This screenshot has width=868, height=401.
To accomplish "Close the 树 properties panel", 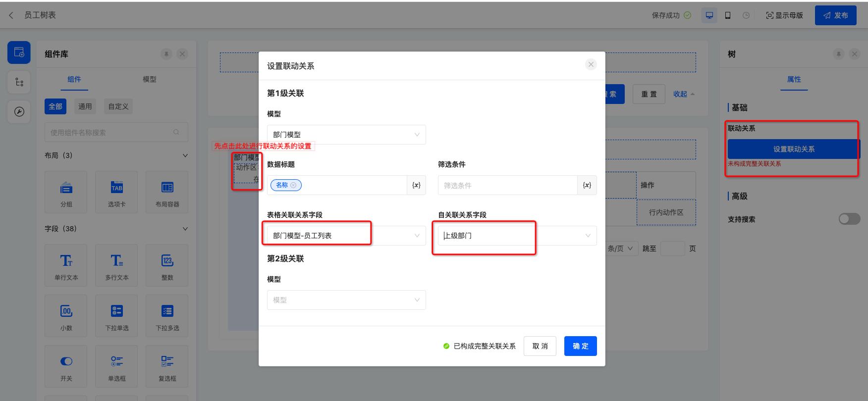I will click(x=855, y=54).
